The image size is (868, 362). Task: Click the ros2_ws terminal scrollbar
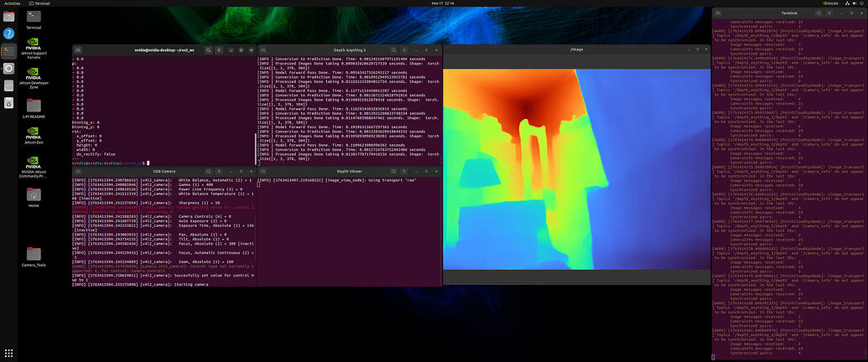(255, 148)
